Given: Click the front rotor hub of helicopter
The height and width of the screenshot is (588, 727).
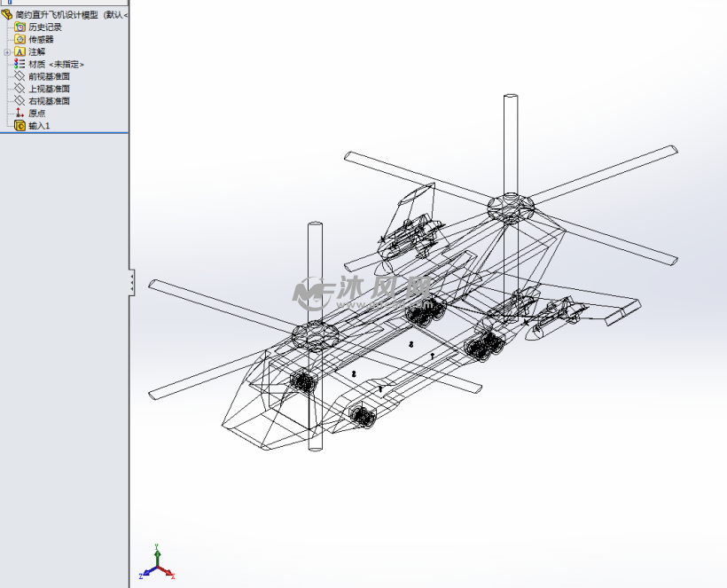Looking at the screenshot, I should pos(316,333).
